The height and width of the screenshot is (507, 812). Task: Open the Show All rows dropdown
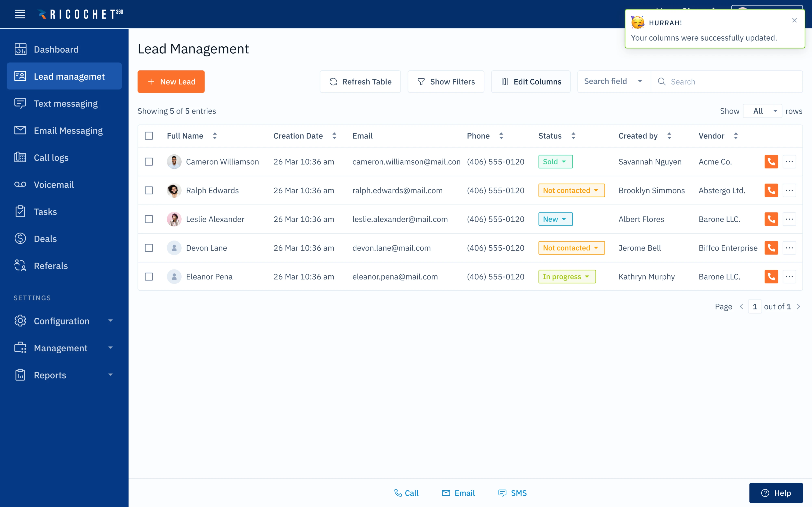(x=762, y=111)
